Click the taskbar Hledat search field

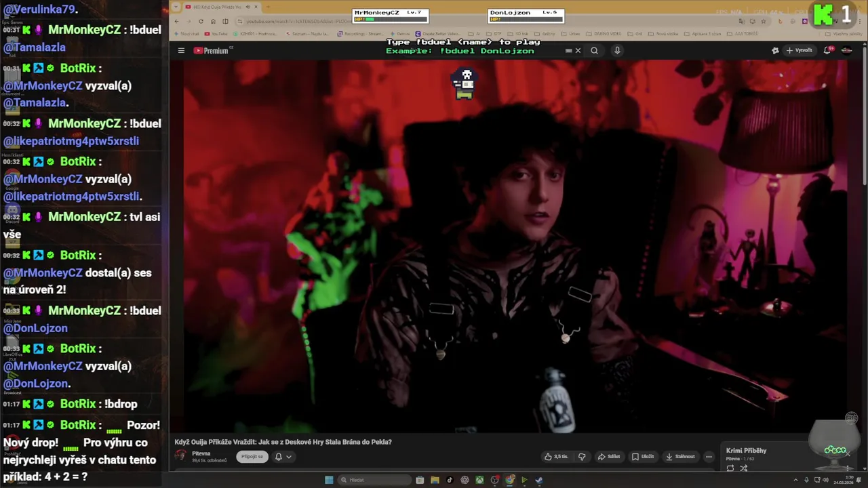[374, 480]
